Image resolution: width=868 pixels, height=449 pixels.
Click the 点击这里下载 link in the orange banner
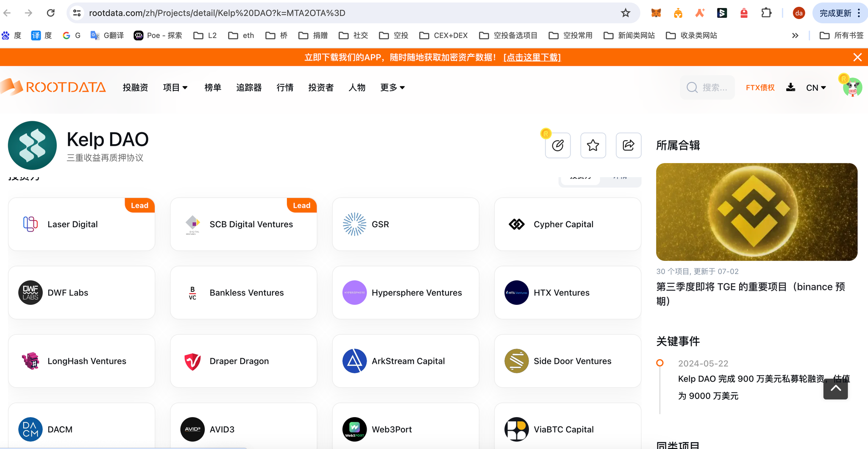[532, 57]
